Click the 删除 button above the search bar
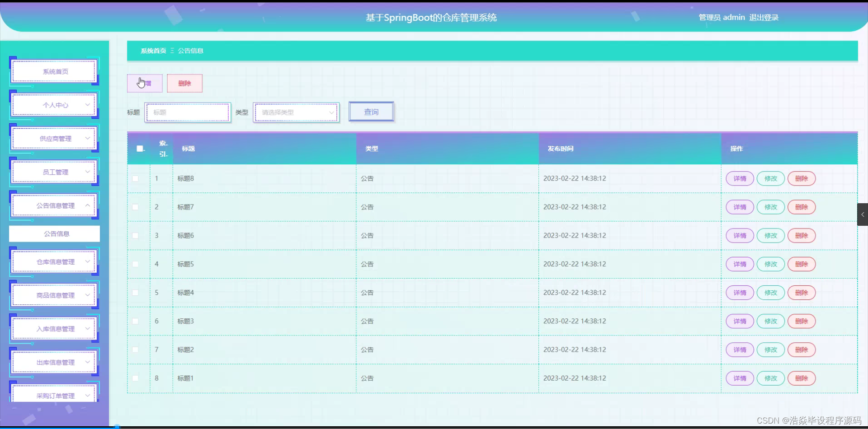Screen dimensions: 868x429 click(x=184, y=83)
